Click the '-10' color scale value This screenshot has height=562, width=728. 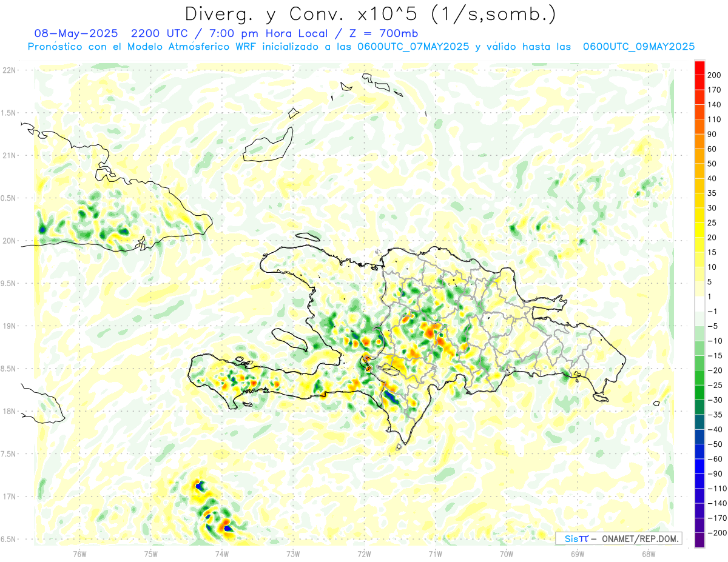pyautogui.click(x=714, y=341)
